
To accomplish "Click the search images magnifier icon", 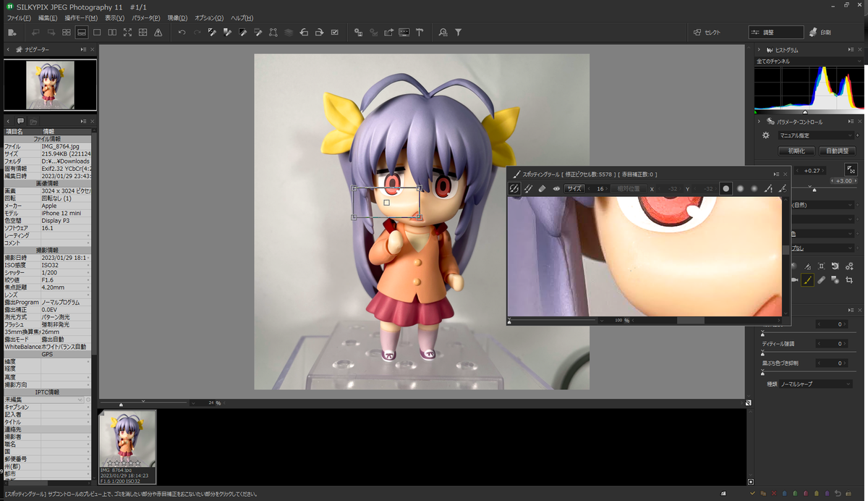I will [x=443, y=33].
